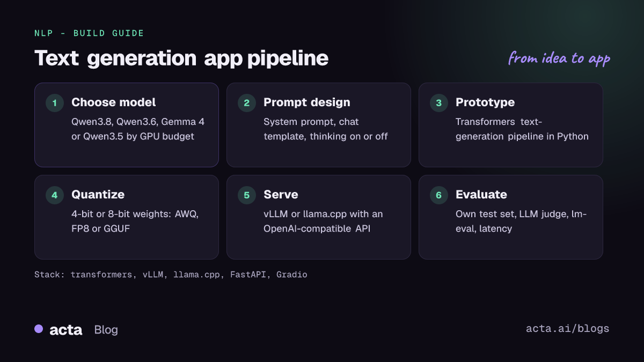Select the Prompt design card heading

307,102
